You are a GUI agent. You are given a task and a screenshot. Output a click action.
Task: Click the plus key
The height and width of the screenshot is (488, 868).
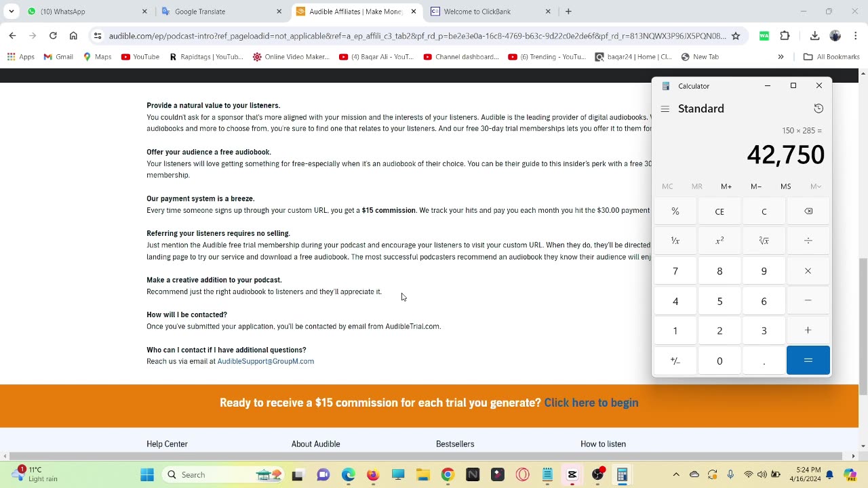coord(808,331)
